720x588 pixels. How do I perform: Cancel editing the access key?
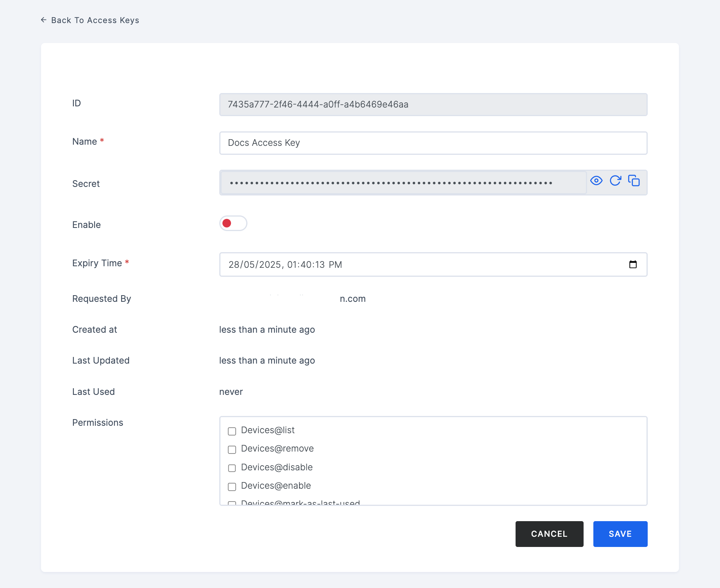(x=549, y=534)
